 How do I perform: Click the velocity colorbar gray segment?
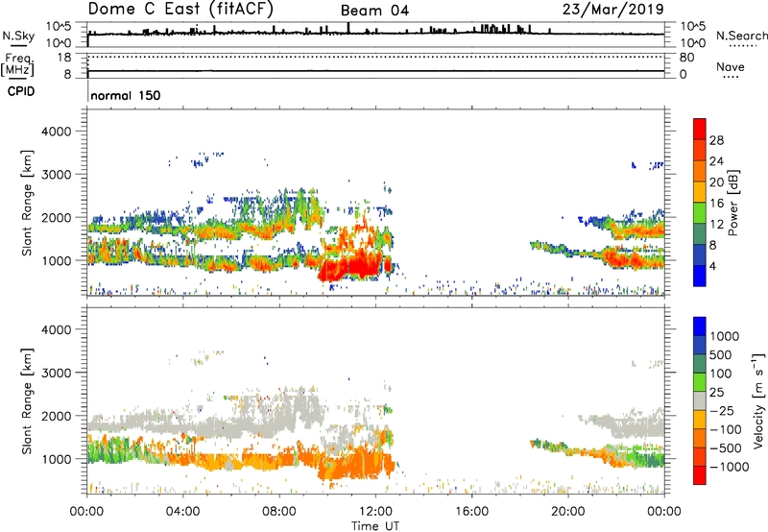(x=700, y=400)
